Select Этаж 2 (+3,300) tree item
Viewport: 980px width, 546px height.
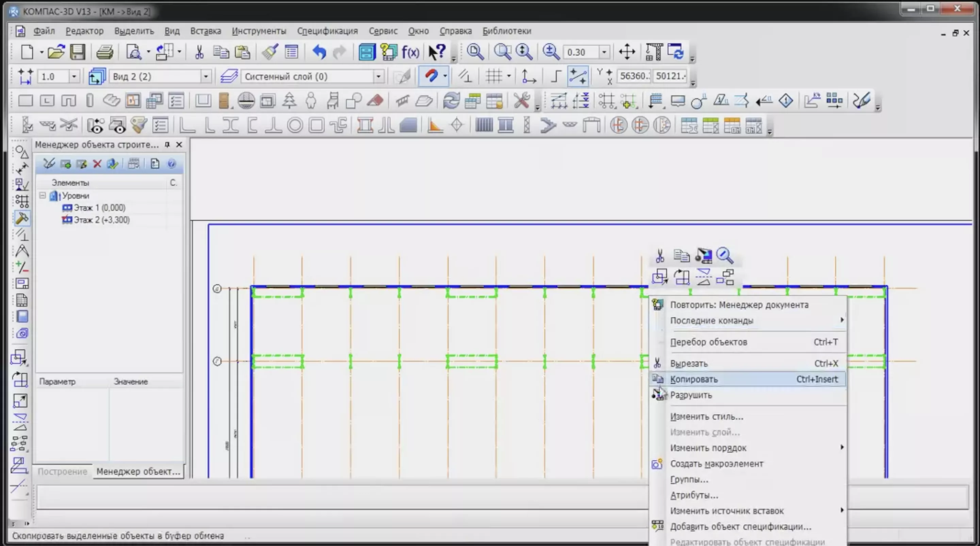[x=101, y=220]
